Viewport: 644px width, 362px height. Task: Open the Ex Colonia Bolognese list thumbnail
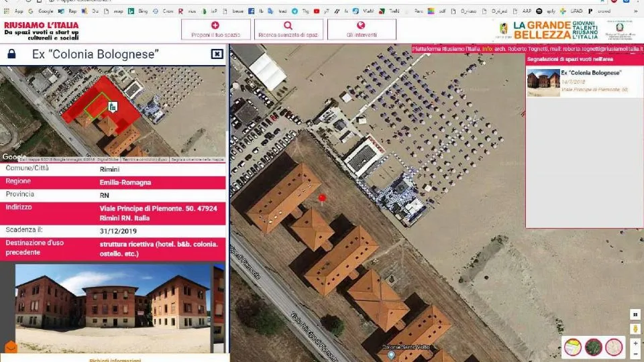[x=543, y=83]
